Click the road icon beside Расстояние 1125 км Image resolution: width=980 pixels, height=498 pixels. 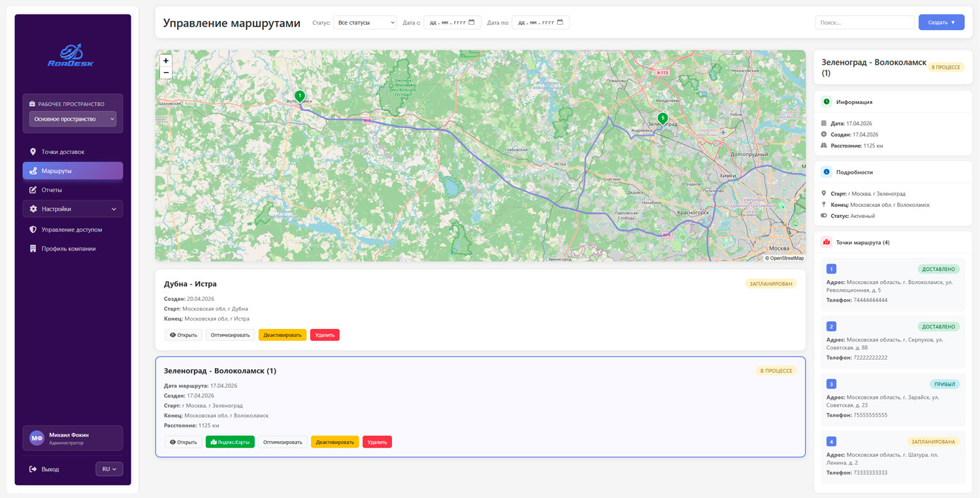(x=825, y=146)
